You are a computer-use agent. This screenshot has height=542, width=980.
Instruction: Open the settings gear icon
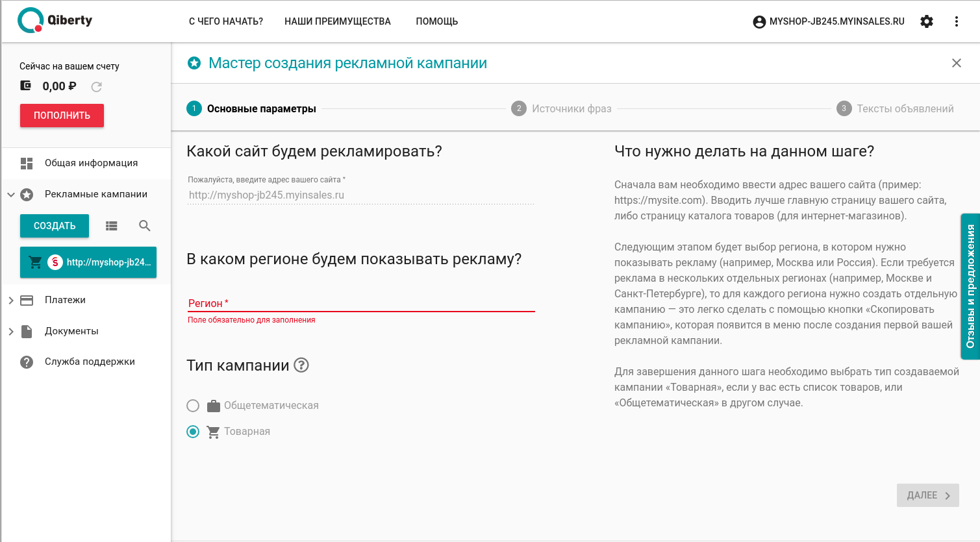click(927, 21)
